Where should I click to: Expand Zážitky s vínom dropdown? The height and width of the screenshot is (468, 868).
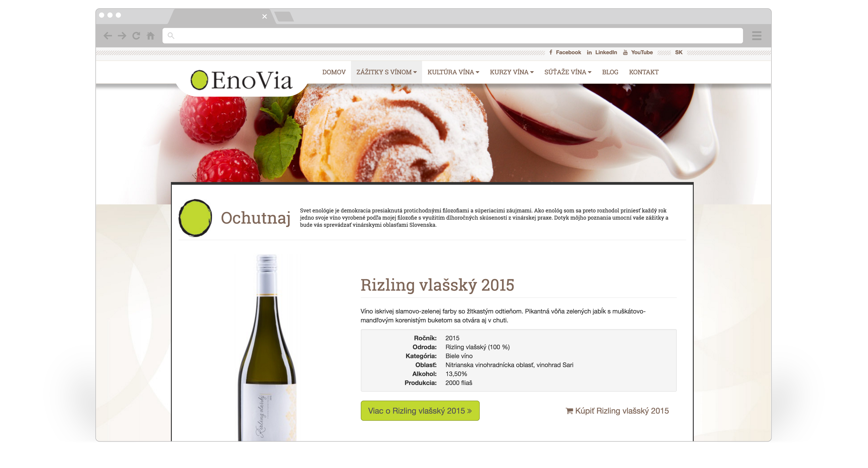tap(387, 72)
